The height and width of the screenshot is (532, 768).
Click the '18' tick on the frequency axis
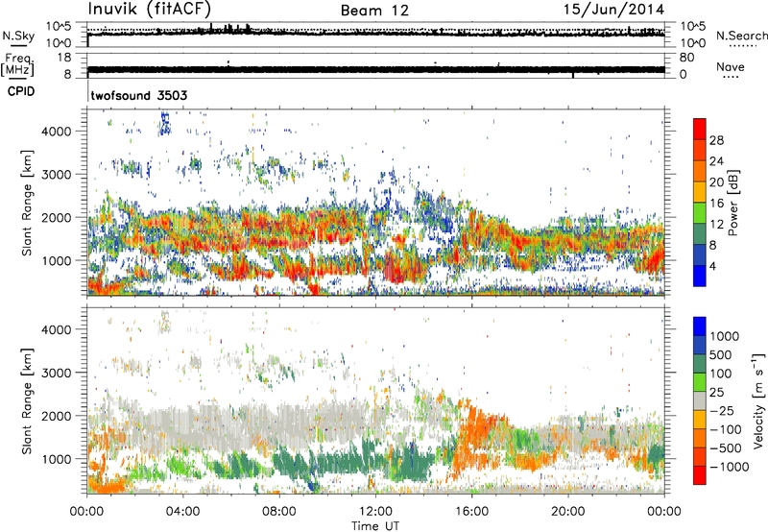64,58
